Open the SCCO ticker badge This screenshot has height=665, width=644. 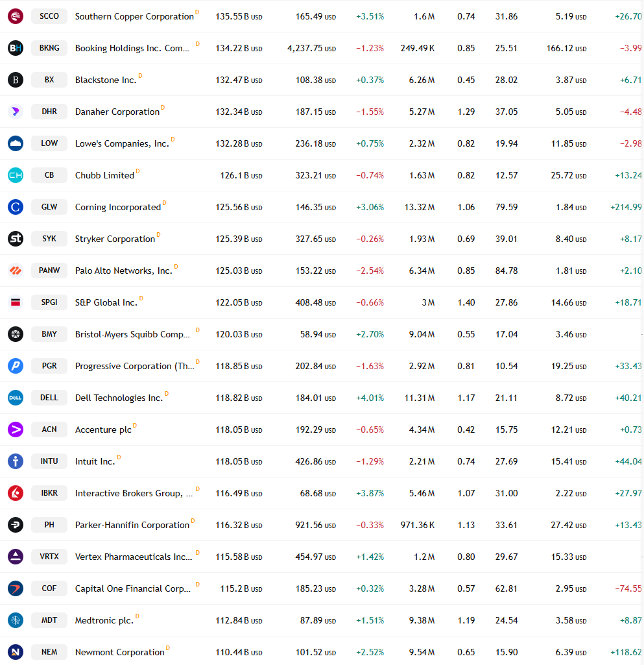[49, 16]
